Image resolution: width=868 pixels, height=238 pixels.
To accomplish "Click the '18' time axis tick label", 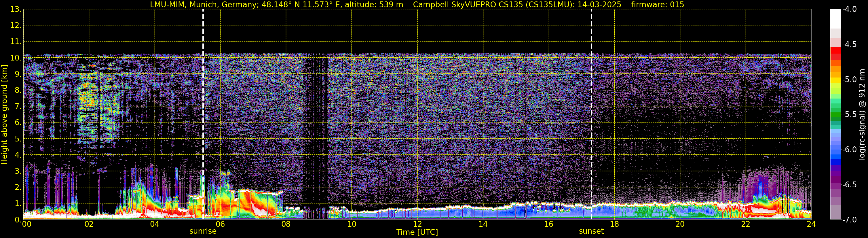I will click(615, 224).
